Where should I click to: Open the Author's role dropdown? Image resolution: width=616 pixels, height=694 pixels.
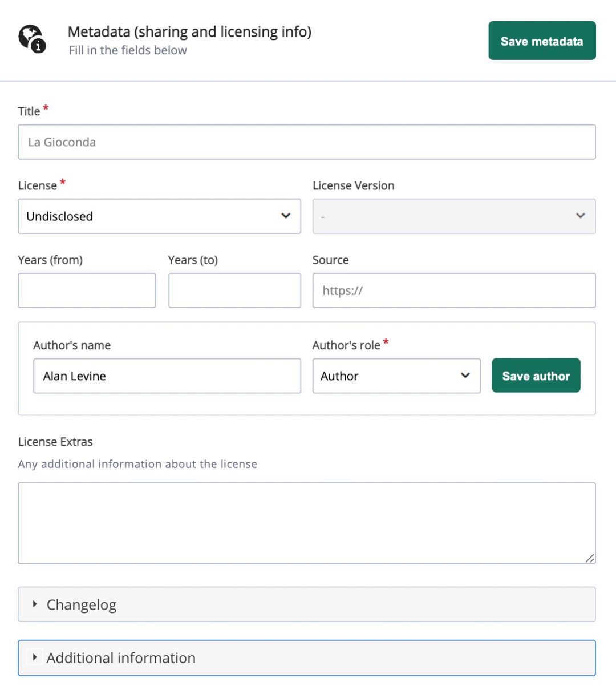[x=396, y=376]
